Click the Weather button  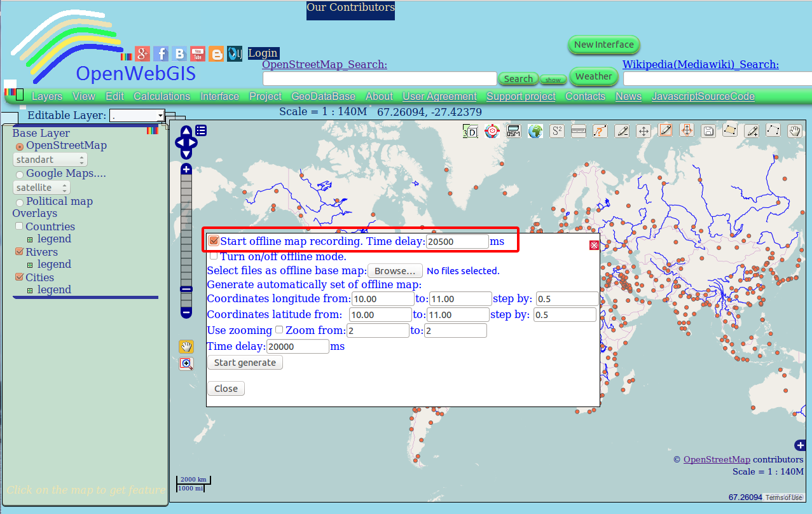click(593, 76)
